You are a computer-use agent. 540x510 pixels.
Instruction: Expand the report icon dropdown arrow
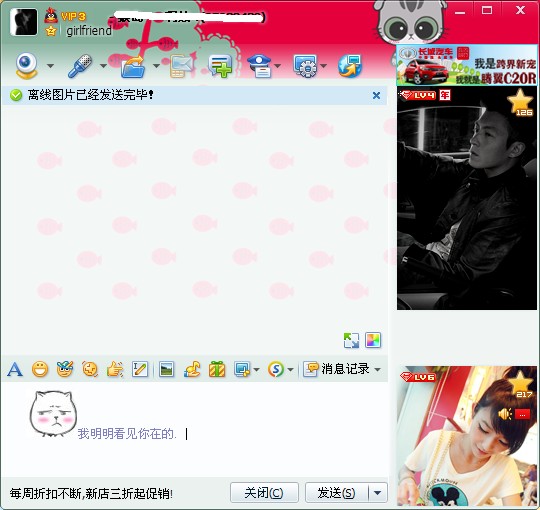[278, 65]
